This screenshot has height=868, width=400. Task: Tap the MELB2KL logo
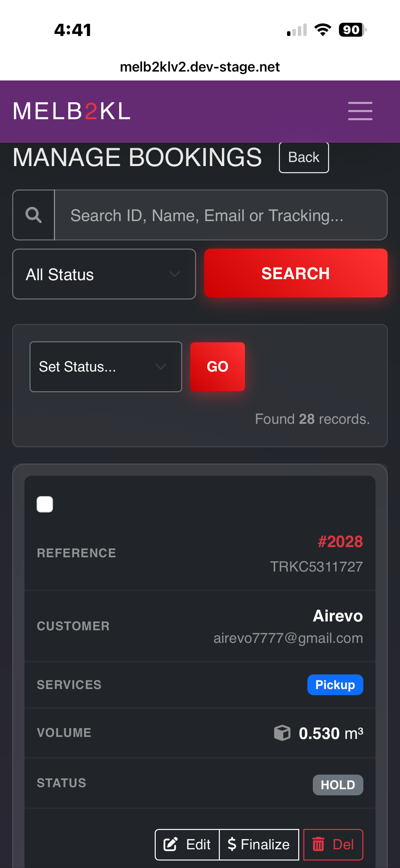72,111
